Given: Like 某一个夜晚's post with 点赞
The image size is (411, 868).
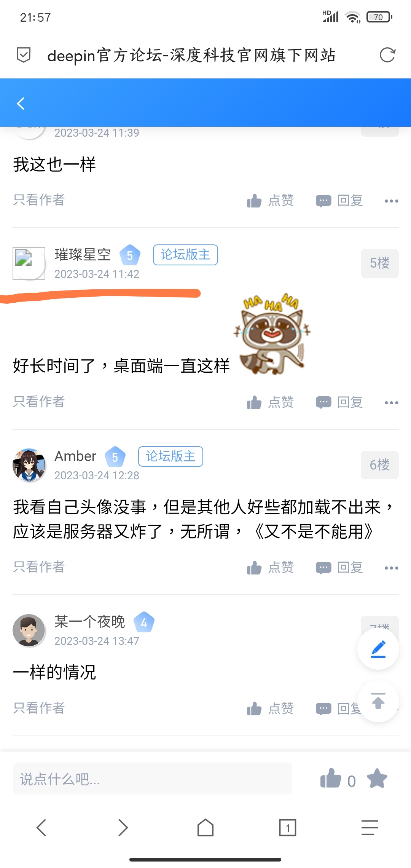Looking at the screenshot, I should [270, 708].
